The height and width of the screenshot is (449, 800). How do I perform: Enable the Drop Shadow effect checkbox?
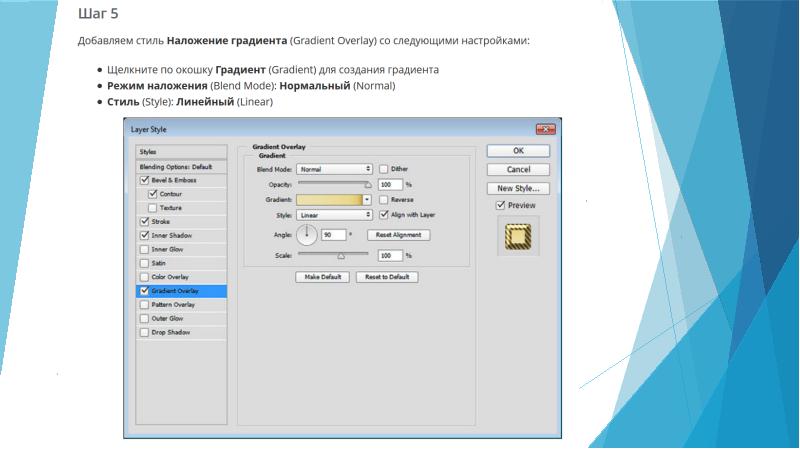coord(144,332)
